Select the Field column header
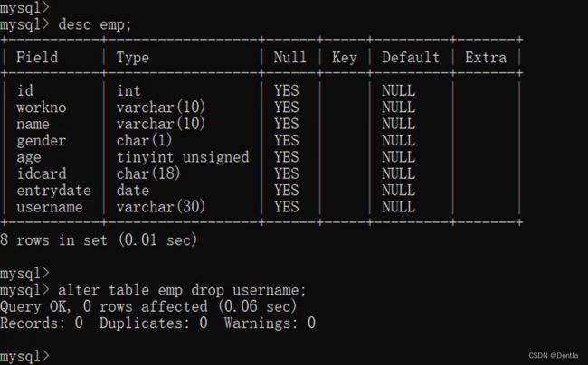 37,58
